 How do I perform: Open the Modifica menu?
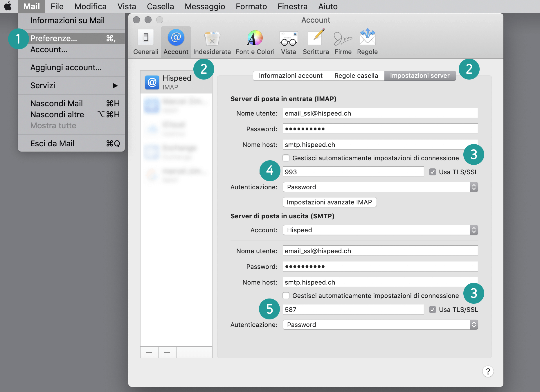click(x=90, y=6)
